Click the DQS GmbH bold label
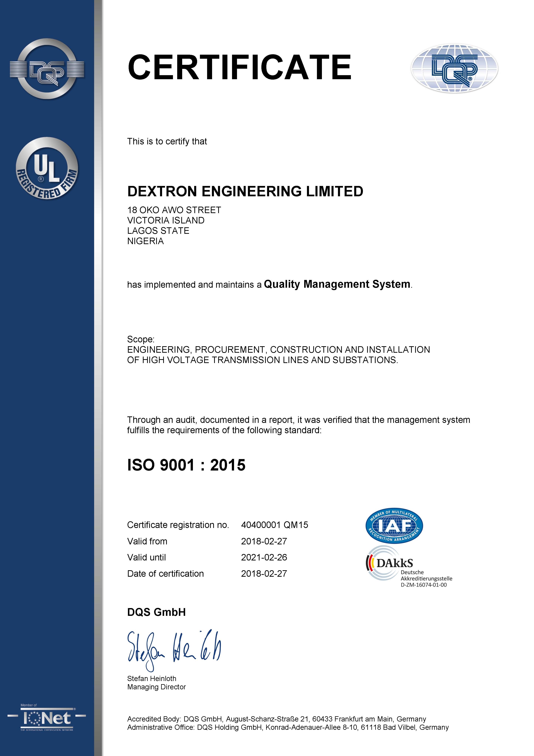 pos(156,612)
